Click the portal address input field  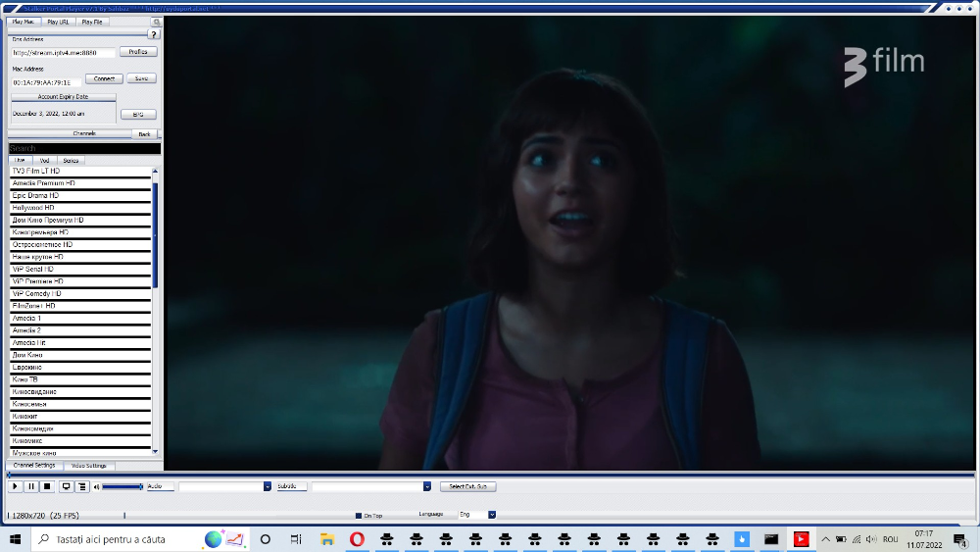(x=63, y=53)
